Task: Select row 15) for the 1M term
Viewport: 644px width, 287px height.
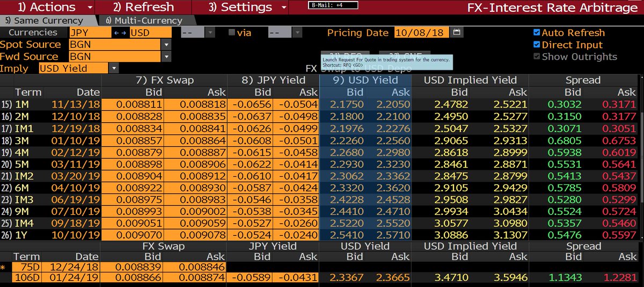Action: tap(6, 105)
